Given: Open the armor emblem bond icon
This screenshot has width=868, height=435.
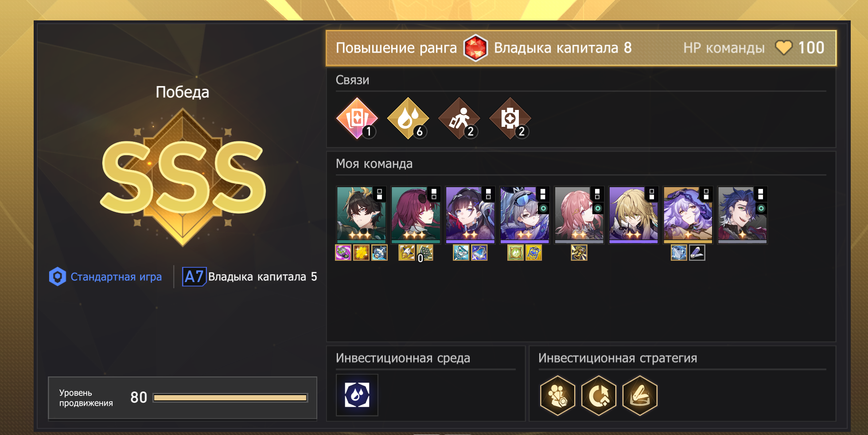Looking at the screenshot, I should pos(510,119).
